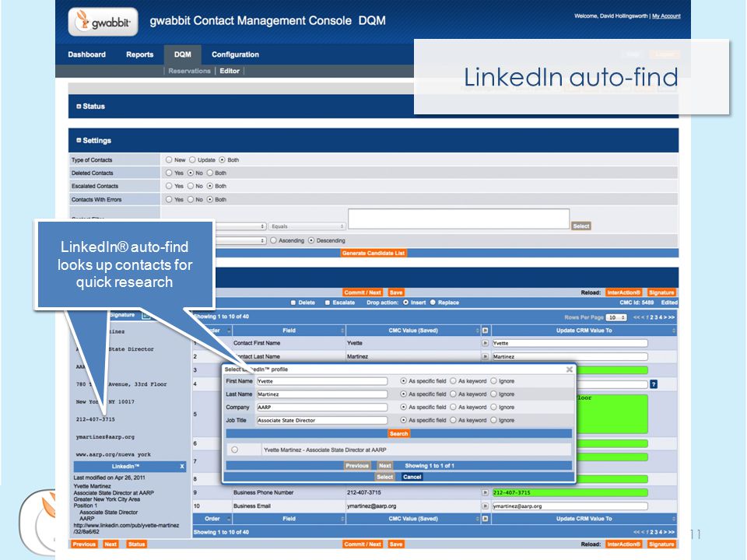Click the copy arrow for Business Email
The width and height of the screenshot is (747, 560).
pos(485,506)
